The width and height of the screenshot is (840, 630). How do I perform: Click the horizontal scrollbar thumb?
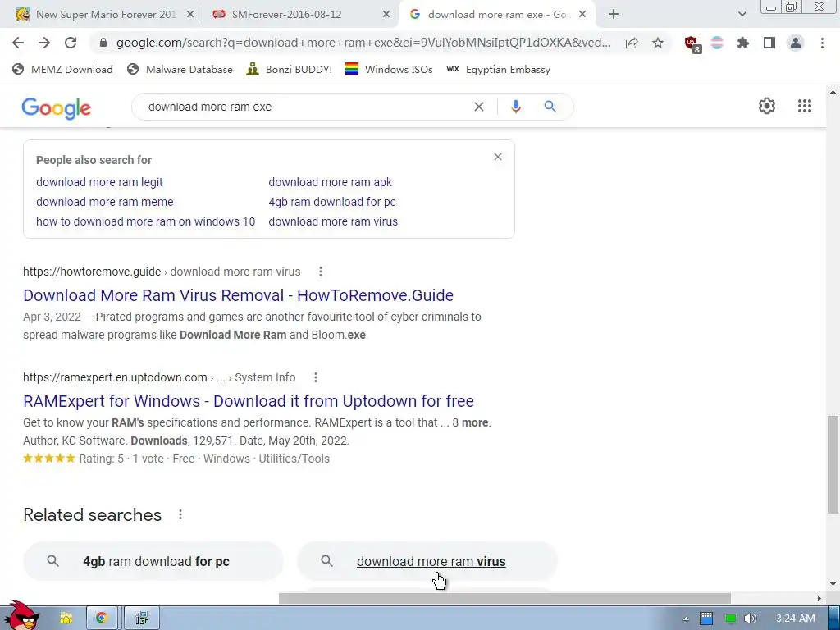[x=504, y=598]
